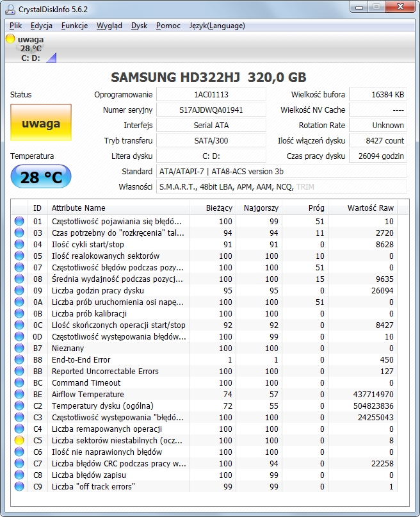Select the Reported Uncorrectable Errors name

[105, 372]
